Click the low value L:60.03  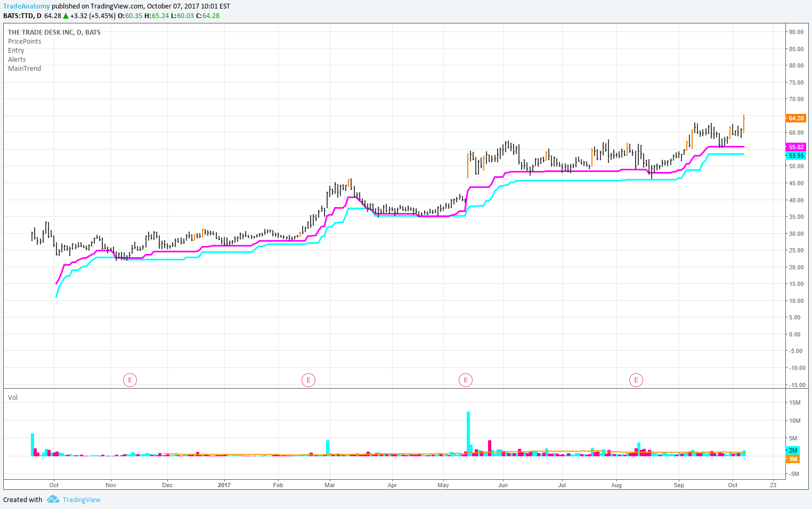coord(182,16)
